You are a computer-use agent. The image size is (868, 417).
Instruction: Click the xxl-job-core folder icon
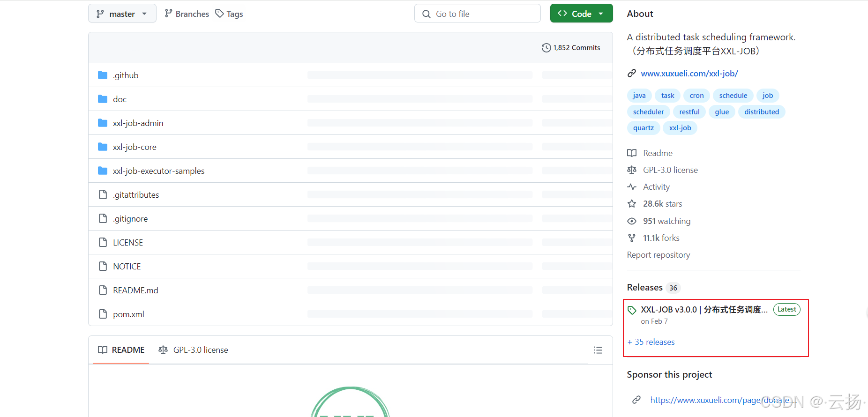point(103,147)
